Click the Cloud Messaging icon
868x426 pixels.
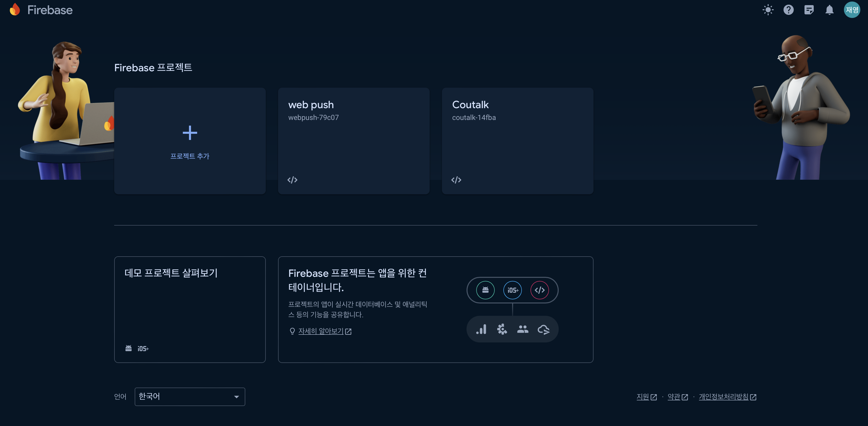[544, 329]
